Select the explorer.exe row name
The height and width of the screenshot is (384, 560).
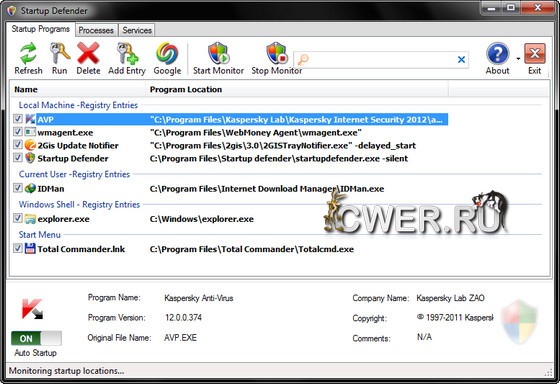point(64,219)
